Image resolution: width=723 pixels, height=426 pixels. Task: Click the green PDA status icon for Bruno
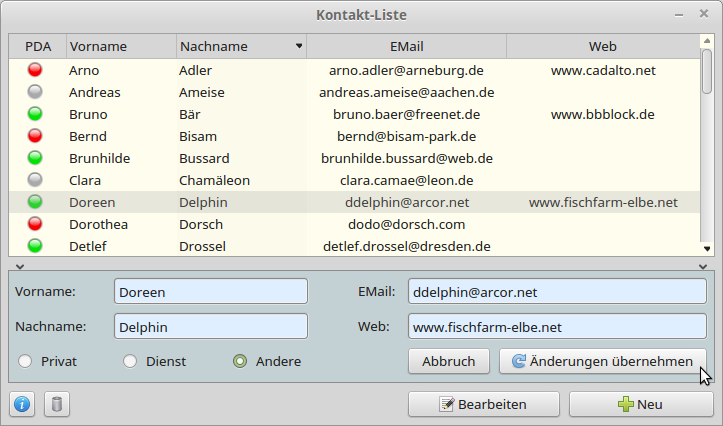36,114
